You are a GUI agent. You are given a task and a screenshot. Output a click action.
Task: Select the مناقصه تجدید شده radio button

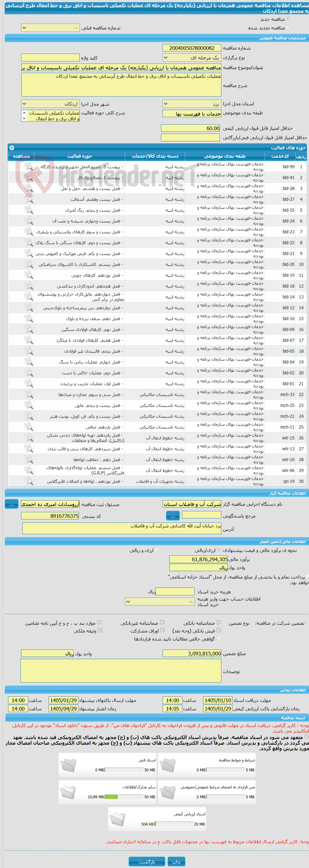[287, 28]
